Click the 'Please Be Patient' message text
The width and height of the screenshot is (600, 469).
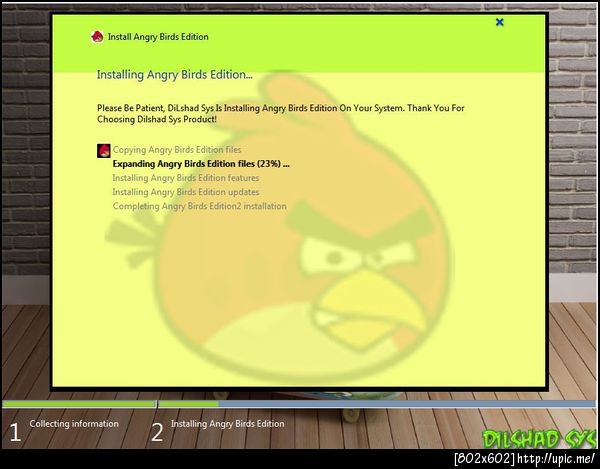point(280,114)
